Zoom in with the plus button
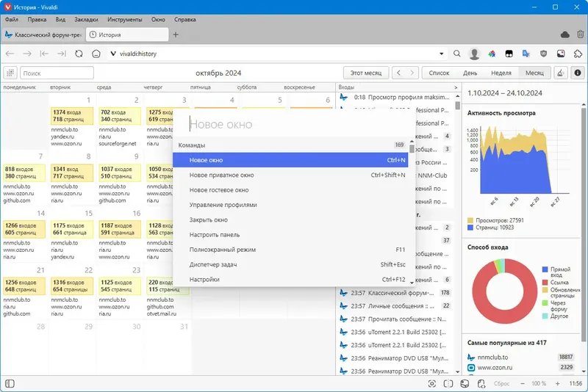Screen dimensions: 588x392 point(558,383)
